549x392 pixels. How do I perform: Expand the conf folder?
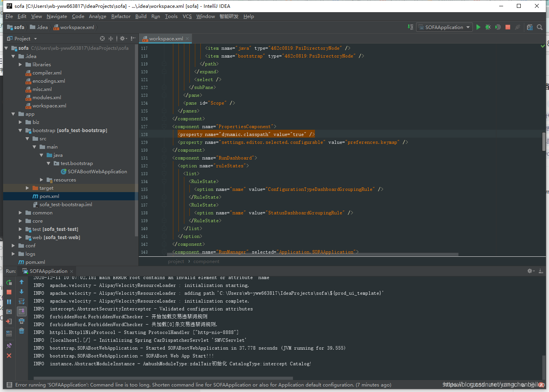click(x=13, y=246)
